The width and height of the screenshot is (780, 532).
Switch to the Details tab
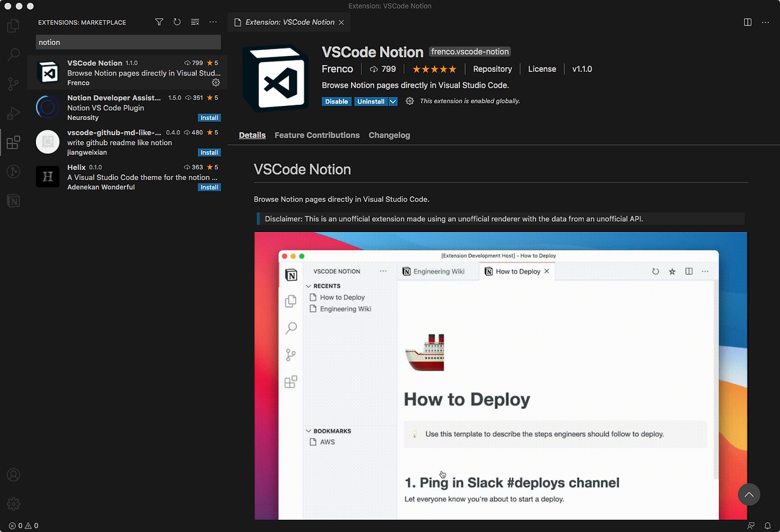tap(252, 135)
